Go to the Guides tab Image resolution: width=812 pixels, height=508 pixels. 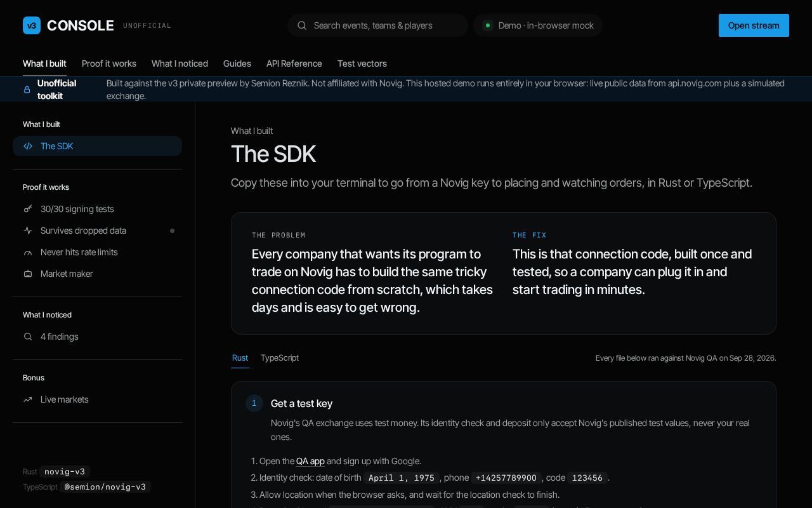click(x=237, y=63)
